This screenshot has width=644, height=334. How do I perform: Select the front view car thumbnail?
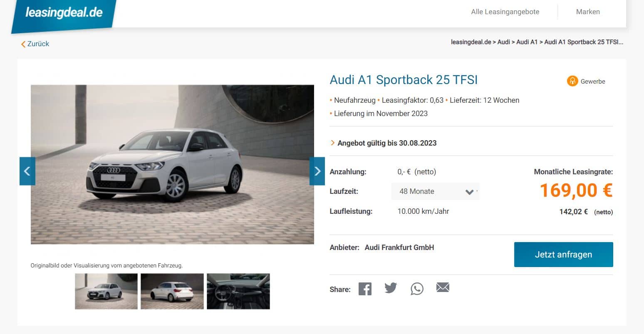click(106, 291)
